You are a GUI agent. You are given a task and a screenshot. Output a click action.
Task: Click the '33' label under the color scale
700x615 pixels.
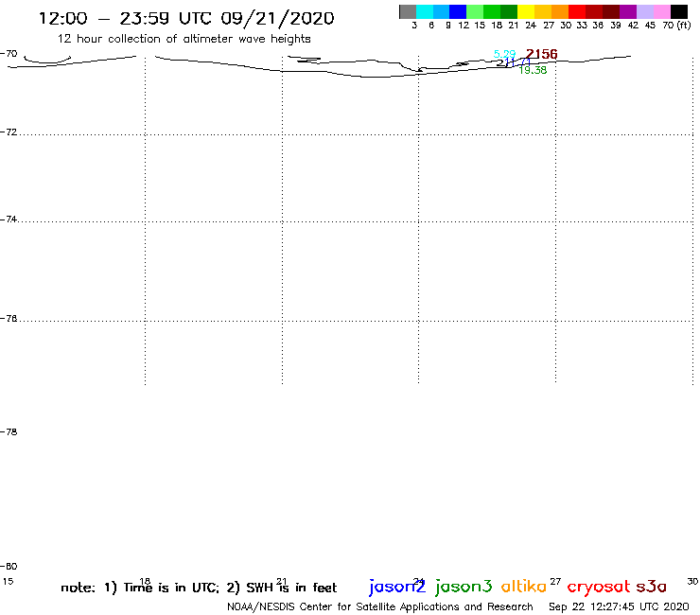pyautogui.click(x=582, y=26)
